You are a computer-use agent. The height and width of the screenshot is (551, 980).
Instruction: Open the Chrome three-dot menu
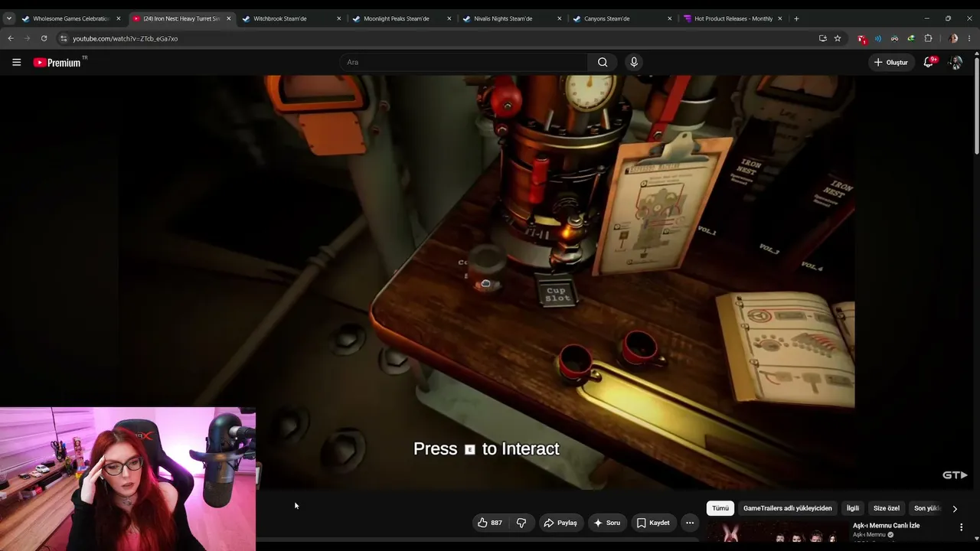(x=969, y=38)
